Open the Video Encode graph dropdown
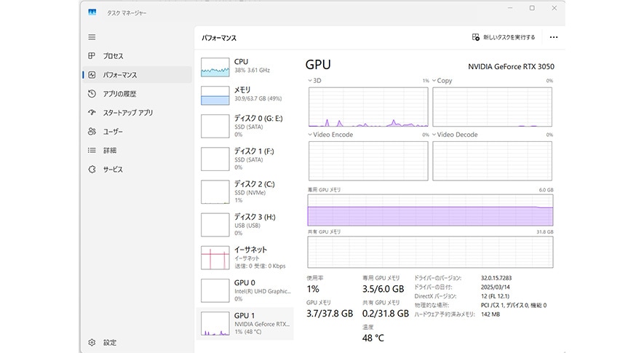 (310, 135)
